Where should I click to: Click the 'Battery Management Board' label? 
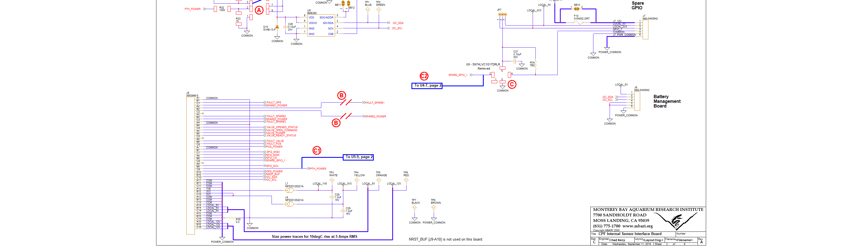667,101
